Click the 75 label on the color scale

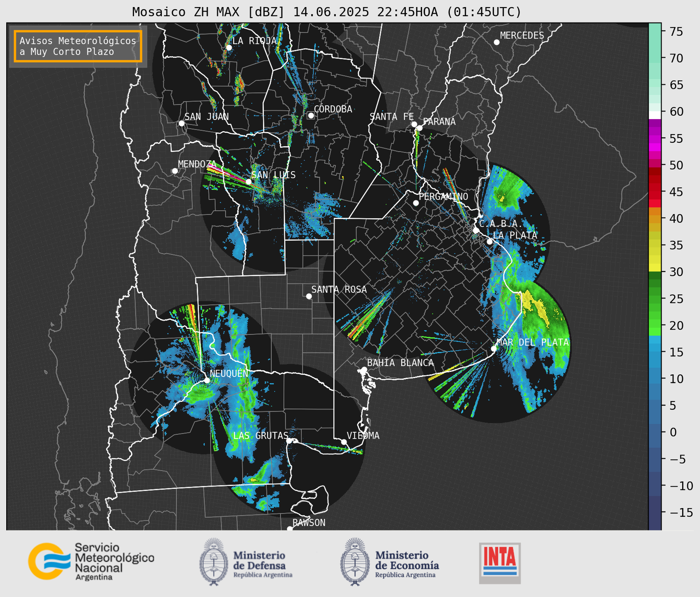pos(676,32)
